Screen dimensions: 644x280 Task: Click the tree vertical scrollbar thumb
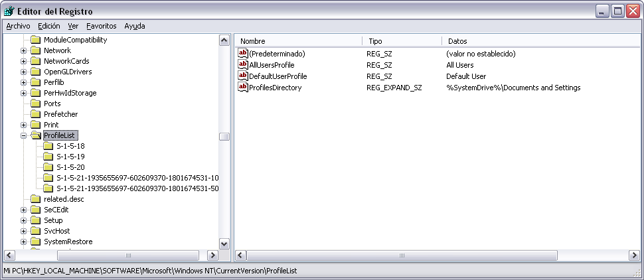point(224,137)
